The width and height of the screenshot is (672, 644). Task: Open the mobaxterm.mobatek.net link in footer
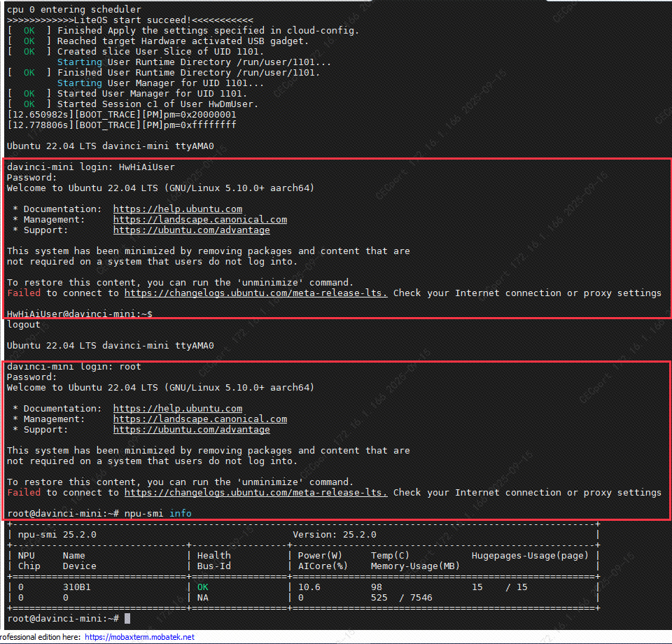click(x=139, y=637)
